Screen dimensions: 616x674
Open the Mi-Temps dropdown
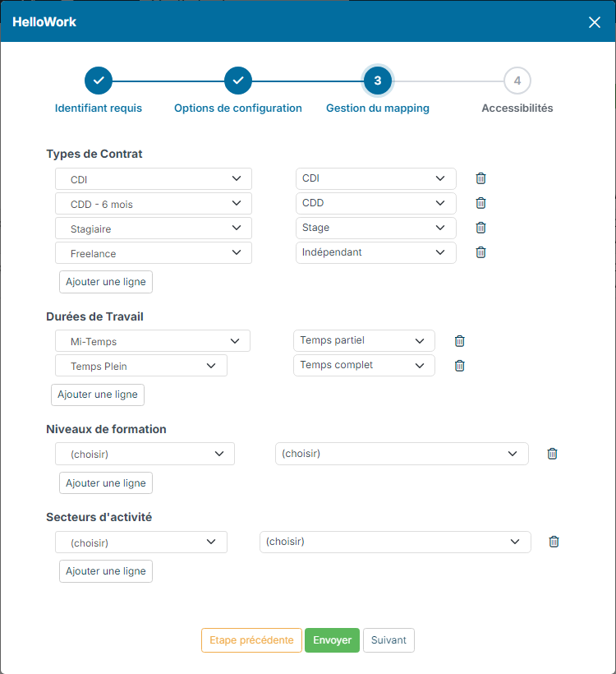click(153, 341)
